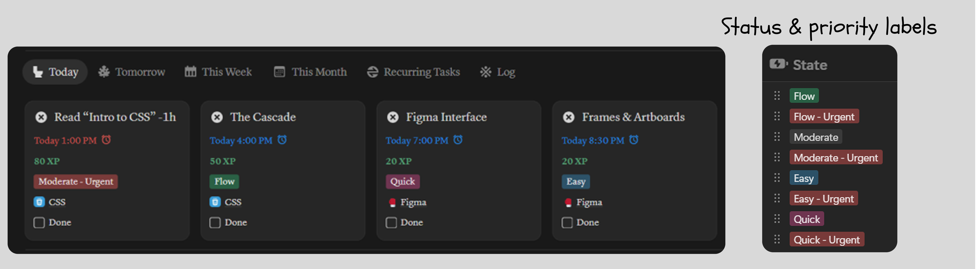Check Done on Read Intro to CSS card
Screen dimensions: 980x269
tap(39, 222)
